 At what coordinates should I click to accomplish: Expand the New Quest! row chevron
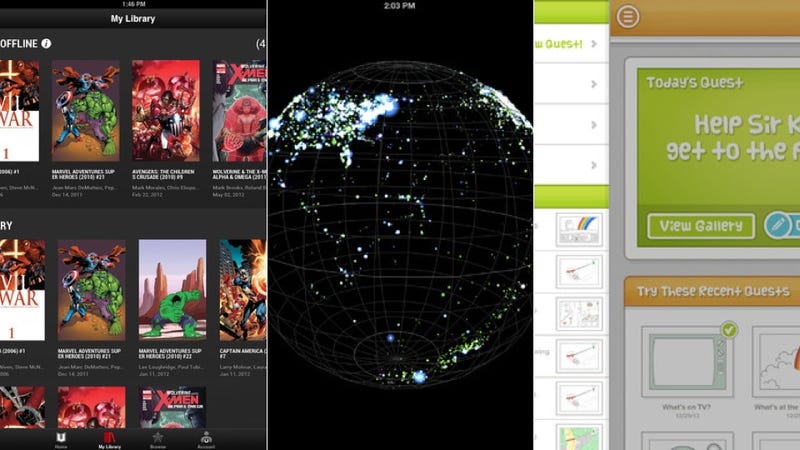click(594, 44)
